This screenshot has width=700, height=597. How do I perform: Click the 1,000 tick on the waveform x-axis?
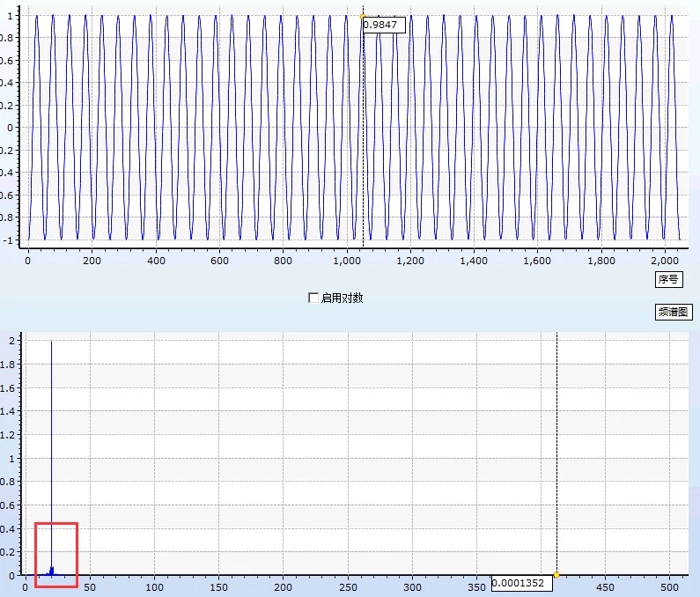point(347,261)
